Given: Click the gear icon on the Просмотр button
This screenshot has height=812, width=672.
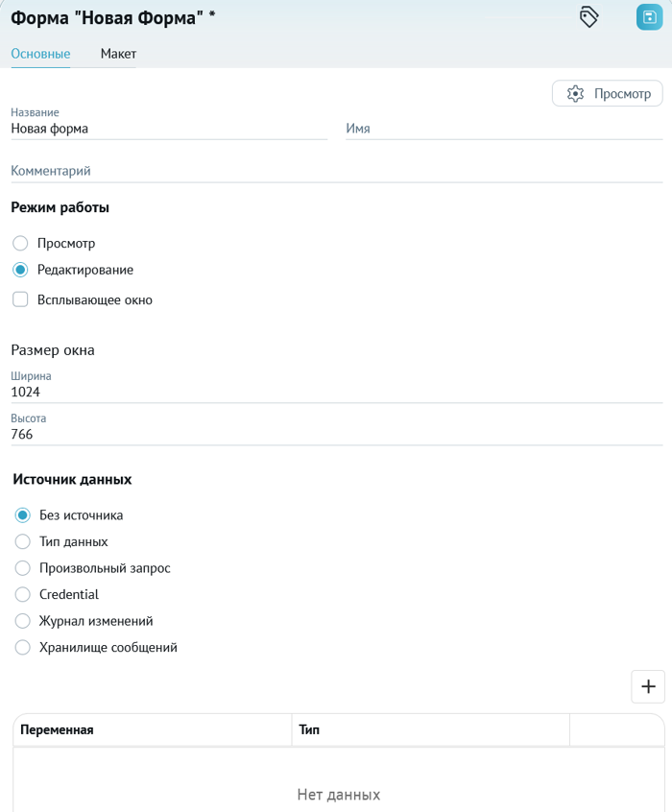Looking at the screenshot, I should pos(575,94).
